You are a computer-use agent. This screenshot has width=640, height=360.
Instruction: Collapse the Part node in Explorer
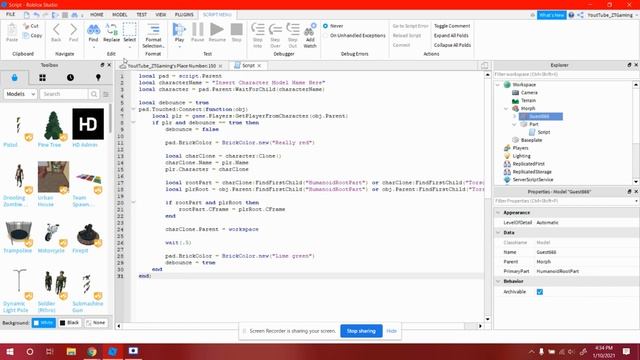514,124
